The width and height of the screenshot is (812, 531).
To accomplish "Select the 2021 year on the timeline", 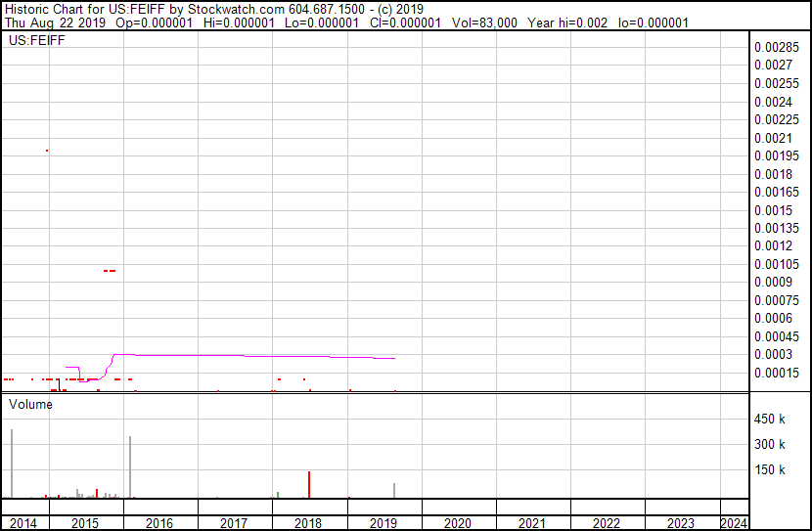I will (x=532, y=523).
